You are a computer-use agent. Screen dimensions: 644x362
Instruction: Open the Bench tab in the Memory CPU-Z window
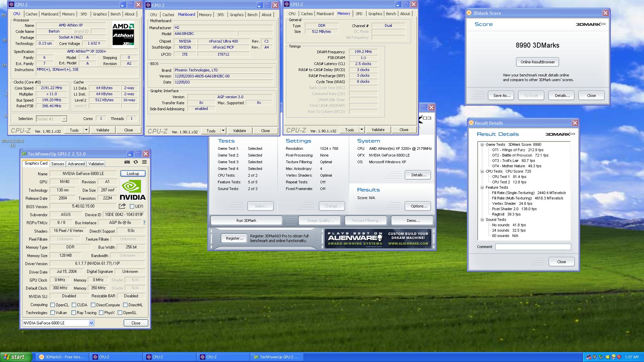(x=391, y=14)
